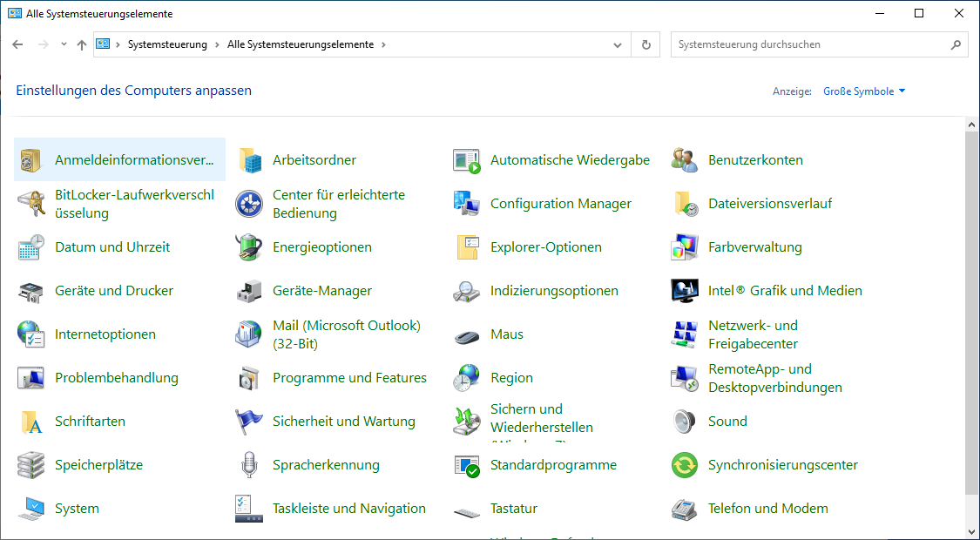Viewport: 980px width, 540px height.
Task: Open the RemoteApp- und Desktopverbindungen icon
Action: pos(685,378)
